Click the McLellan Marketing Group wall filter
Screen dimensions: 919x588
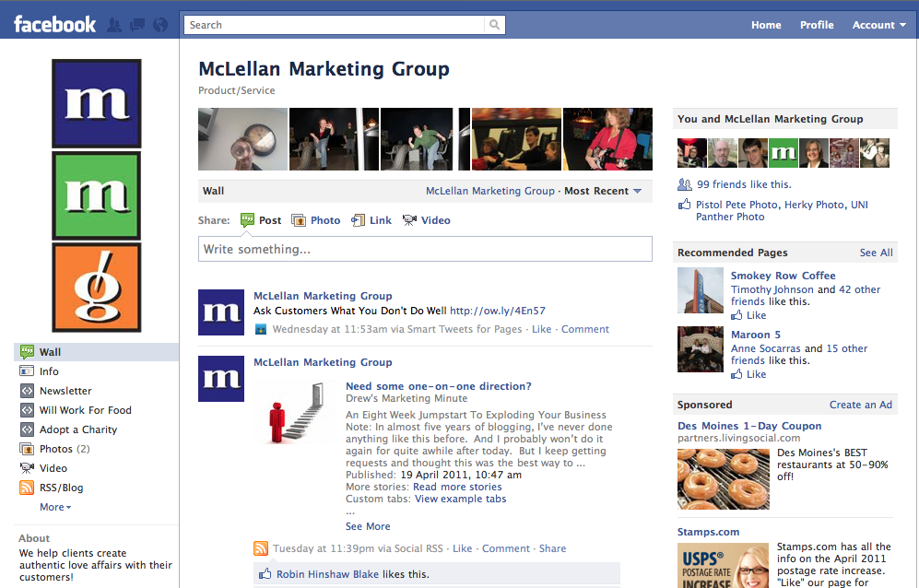click(490, 191)
